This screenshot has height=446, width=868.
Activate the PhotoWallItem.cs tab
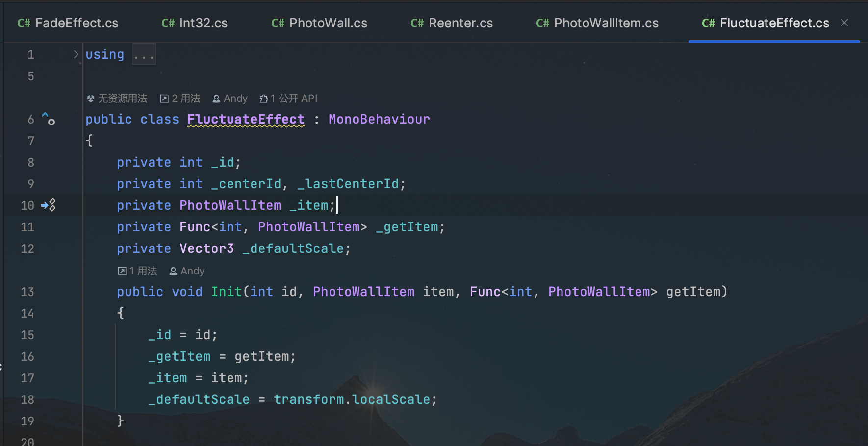click(x=597, y=23)
